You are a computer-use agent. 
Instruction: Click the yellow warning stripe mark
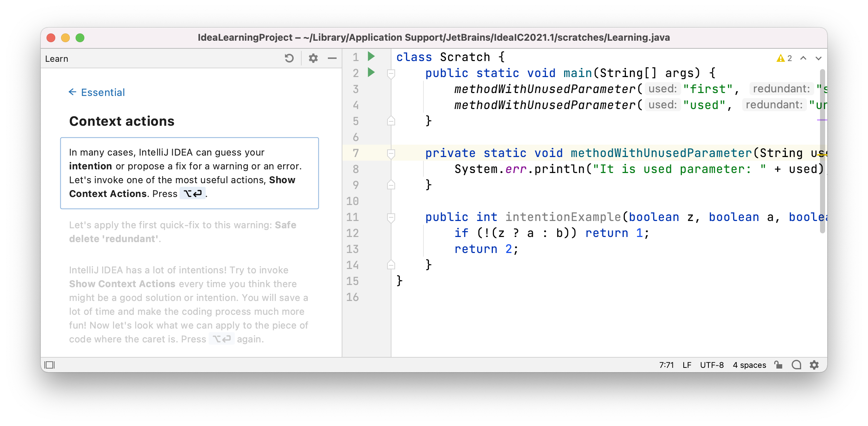point(822,154)
